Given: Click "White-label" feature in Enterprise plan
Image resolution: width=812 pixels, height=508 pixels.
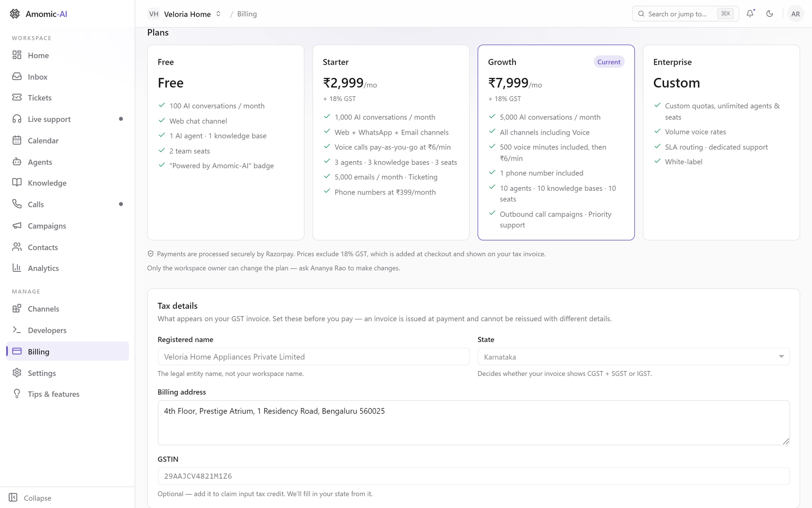Looking at the screenshot, I should coord(683,161).
